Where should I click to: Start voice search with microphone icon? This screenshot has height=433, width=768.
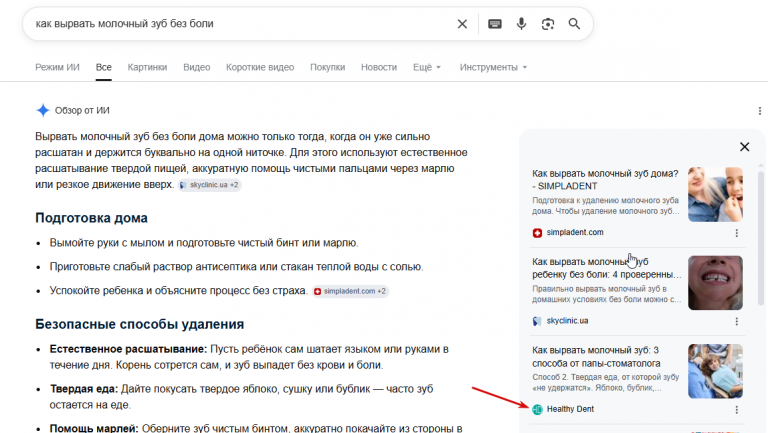coord(521,24)
